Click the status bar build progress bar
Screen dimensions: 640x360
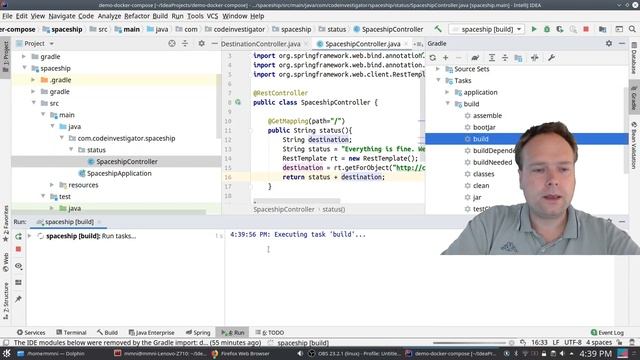(470, 343)
